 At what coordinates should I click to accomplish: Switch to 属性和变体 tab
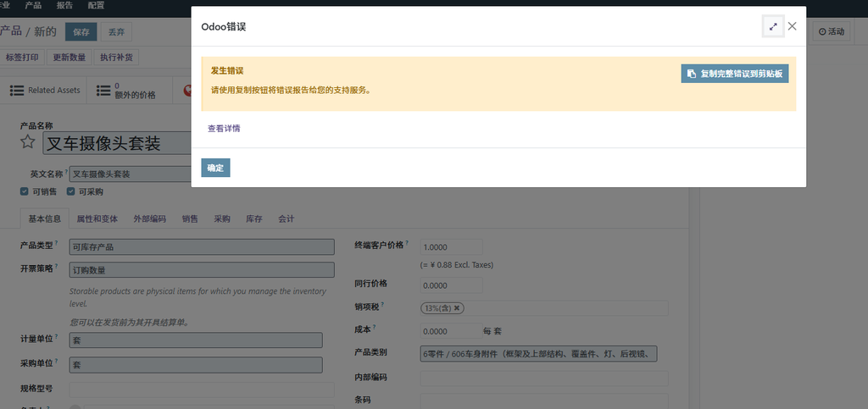(x=97, y=218)
